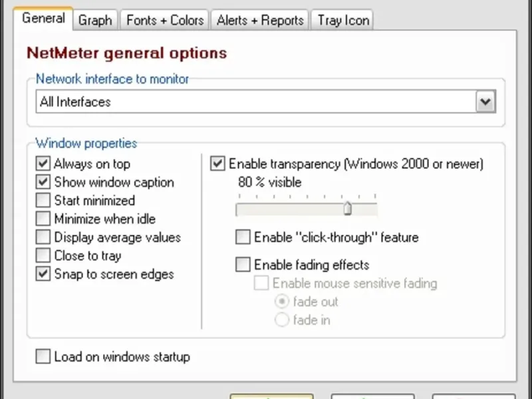Uncheck Enable transparency checkbox
The image size is (532, 399).
[x=218, y=164]
